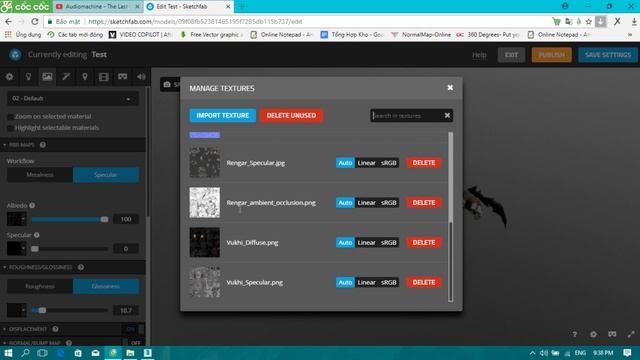The height and width of the screenshot is (360, 640).
Task: Adjust the Glossiness slider
Action: [70, 310]
